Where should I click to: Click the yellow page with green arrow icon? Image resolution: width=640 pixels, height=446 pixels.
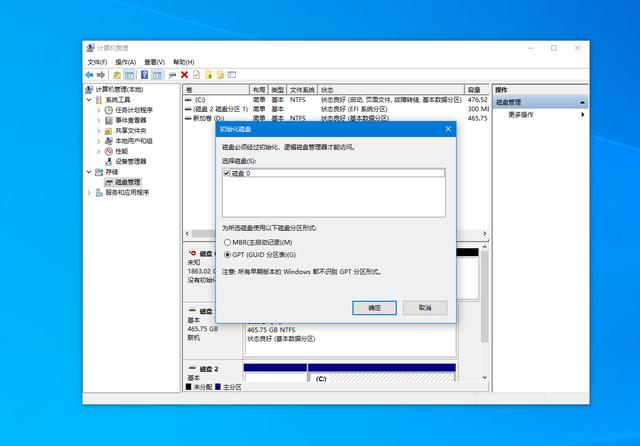pyautogui.click(x=209, y=75)
